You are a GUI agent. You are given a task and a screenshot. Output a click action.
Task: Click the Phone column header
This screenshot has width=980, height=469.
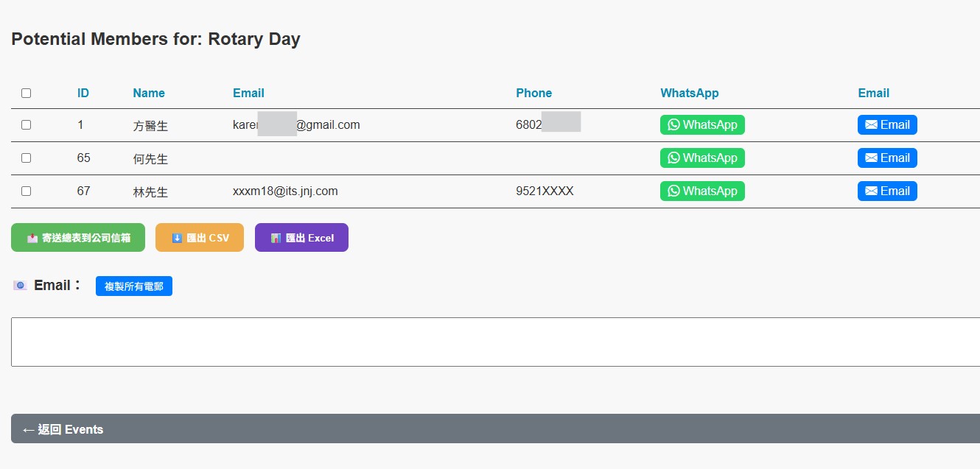[533, 93]
